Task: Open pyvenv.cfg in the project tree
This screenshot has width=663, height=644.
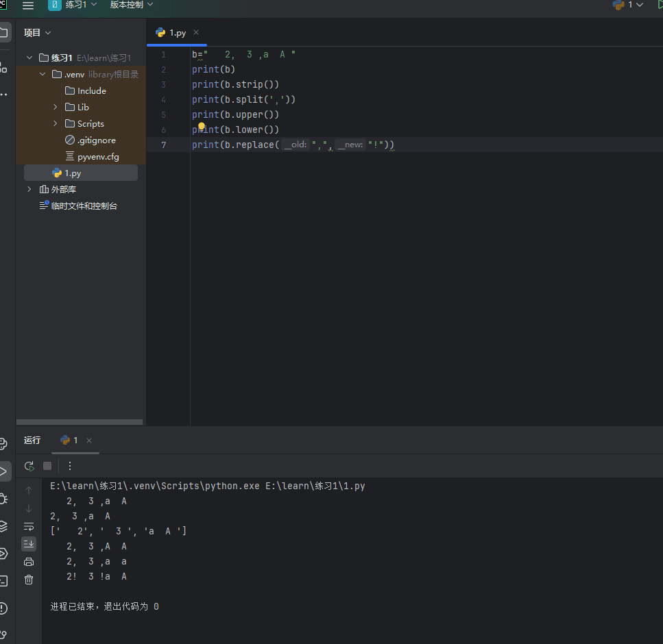Action: click(x=97, y=156)
